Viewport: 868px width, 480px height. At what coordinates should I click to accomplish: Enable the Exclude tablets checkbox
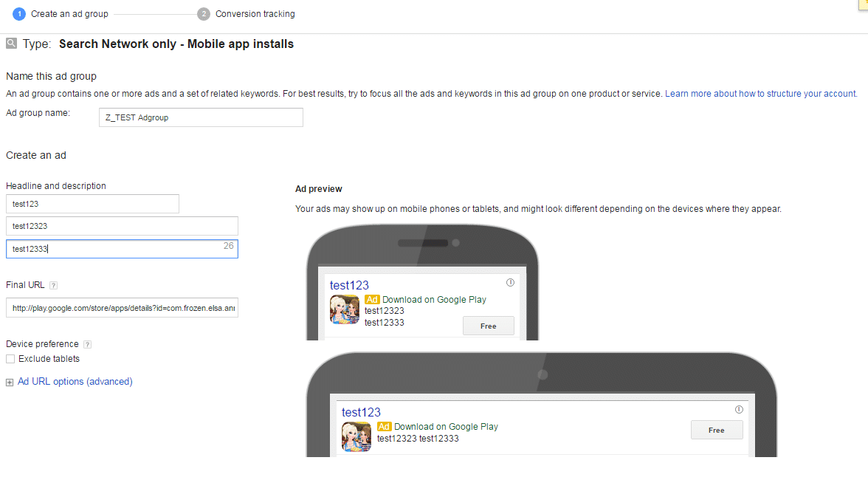coord(10,359)
